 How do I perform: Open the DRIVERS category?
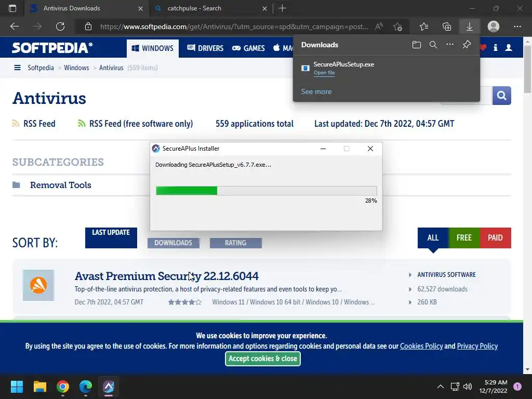coord(205,48)
